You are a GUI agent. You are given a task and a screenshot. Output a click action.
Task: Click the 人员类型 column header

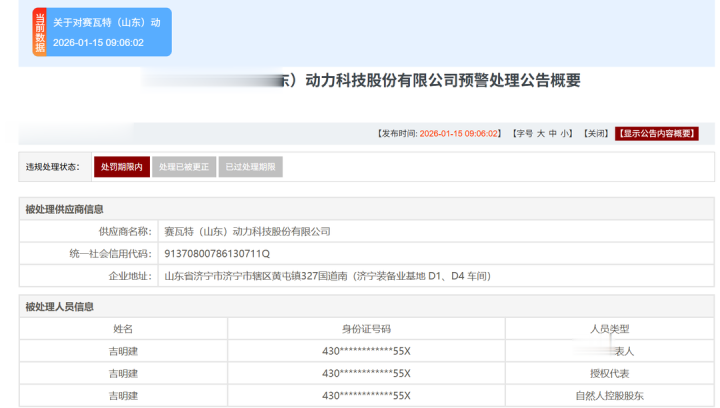point(610,329)
